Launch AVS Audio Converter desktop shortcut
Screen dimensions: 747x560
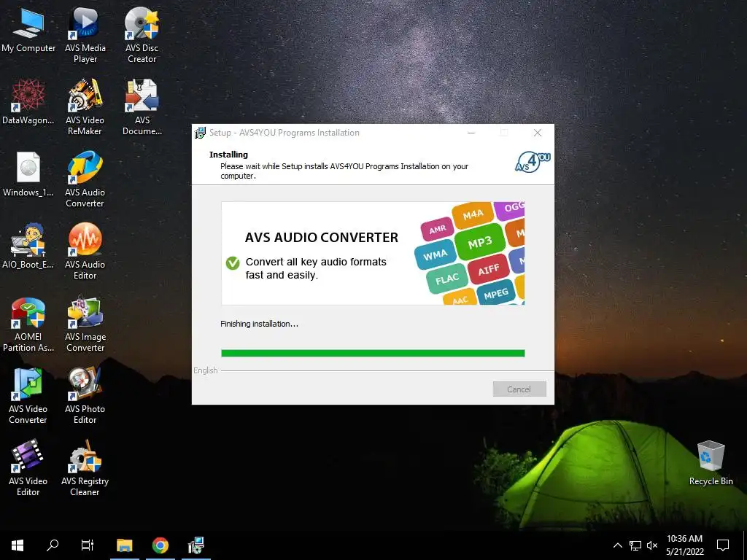pos(85,179)
